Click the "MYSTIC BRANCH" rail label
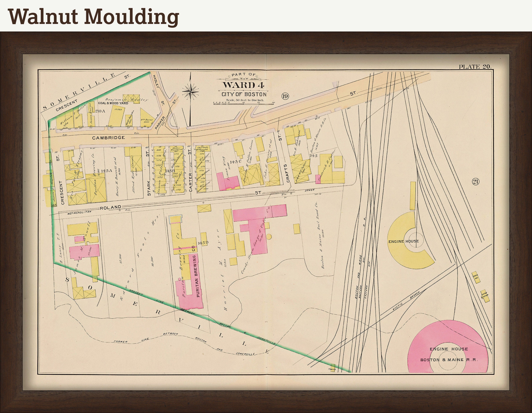Viewport: 532px width, 413px height. (406, 301)
